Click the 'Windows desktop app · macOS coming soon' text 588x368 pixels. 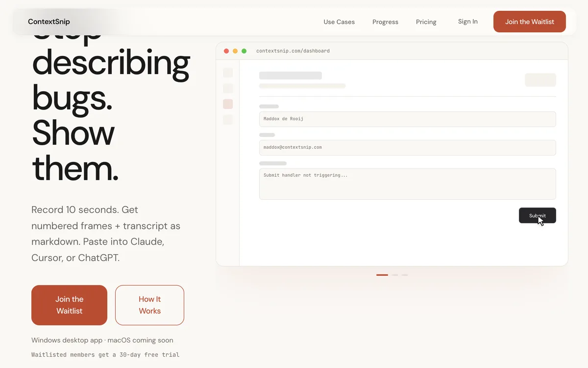click(102, 341)
